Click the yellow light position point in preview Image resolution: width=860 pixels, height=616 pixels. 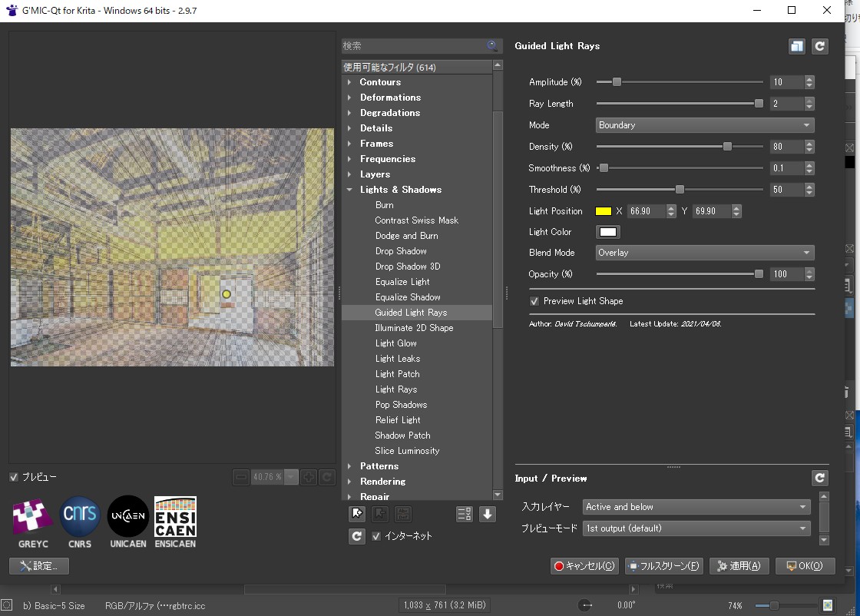point(226,294)
